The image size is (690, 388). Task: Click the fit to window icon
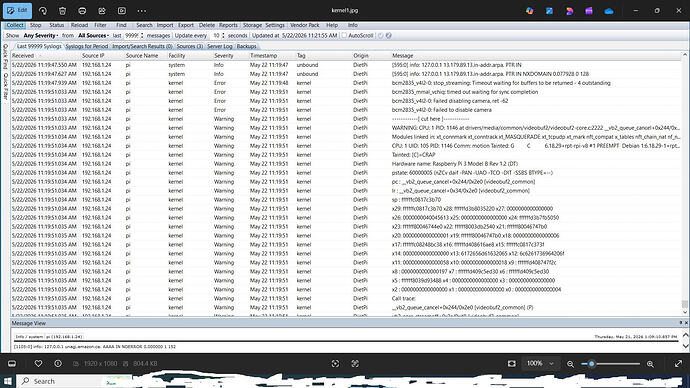[511, 364]
